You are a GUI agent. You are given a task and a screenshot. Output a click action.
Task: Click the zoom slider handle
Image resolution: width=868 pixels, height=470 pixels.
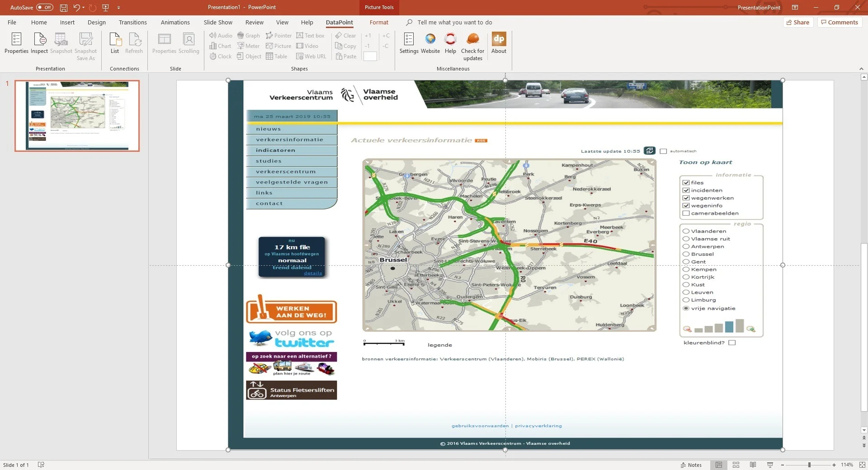tap(809, 465)
